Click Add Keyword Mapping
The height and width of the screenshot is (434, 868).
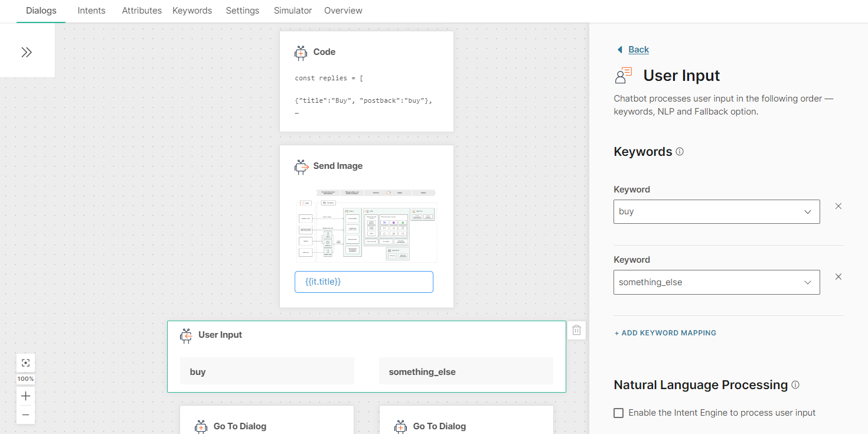665,333
